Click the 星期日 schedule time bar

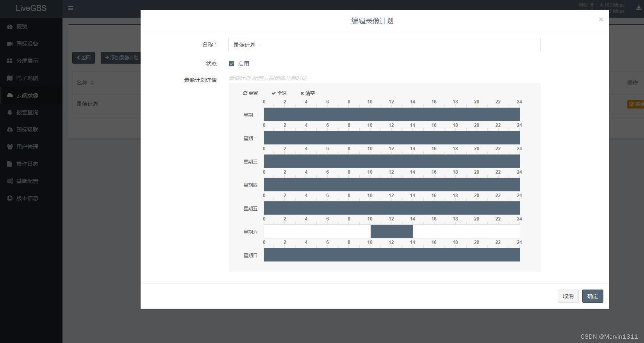pos(392,255)
